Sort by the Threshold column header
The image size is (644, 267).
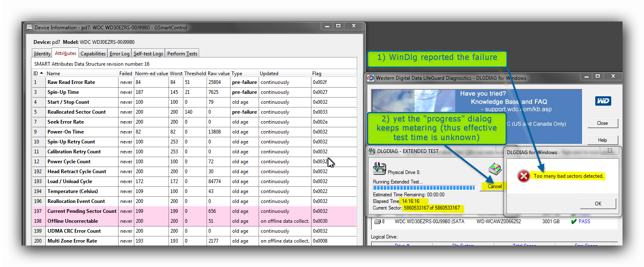[x=195, y=73]
